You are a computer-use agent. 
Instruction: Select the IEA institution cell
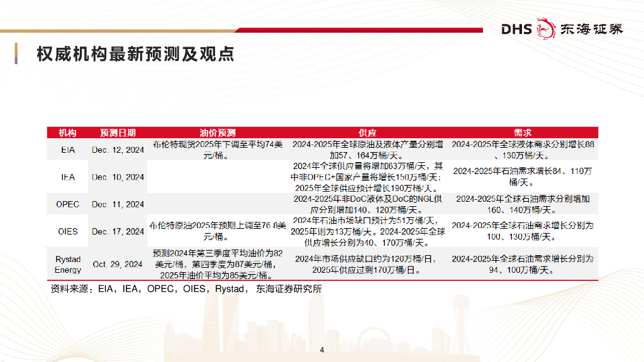[x=68, y=177]
